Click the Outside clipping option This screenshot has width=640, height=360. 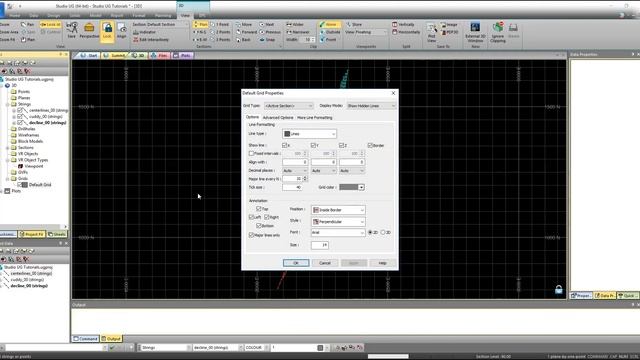(330, 32)
